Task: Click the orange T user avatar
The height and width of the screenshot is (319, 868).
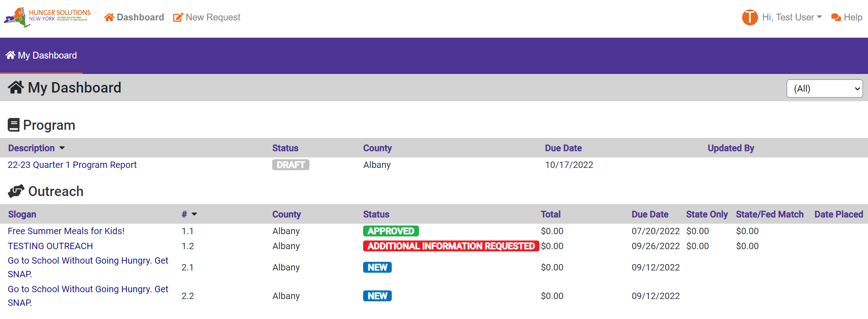Action: coord(750,17)
